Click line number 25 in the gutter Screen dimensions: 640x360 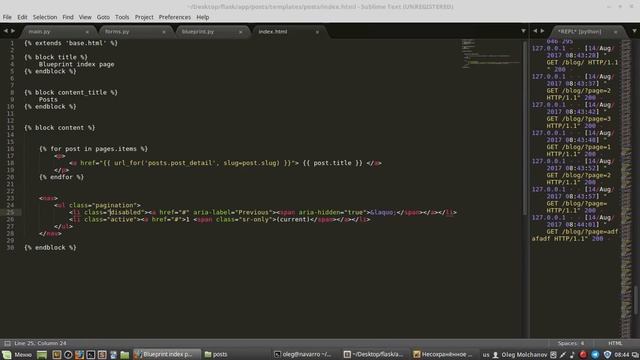point(10,212)
